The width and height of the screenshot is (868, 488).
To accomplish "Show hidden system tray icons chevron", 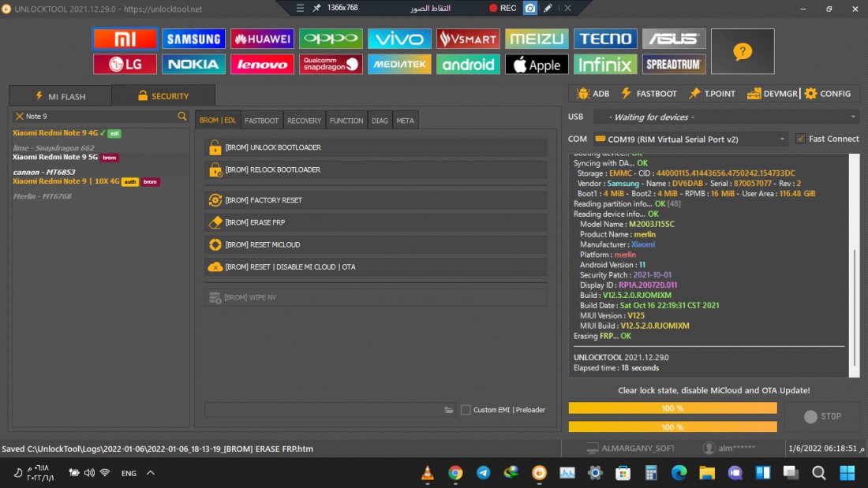I will point(151,473).
